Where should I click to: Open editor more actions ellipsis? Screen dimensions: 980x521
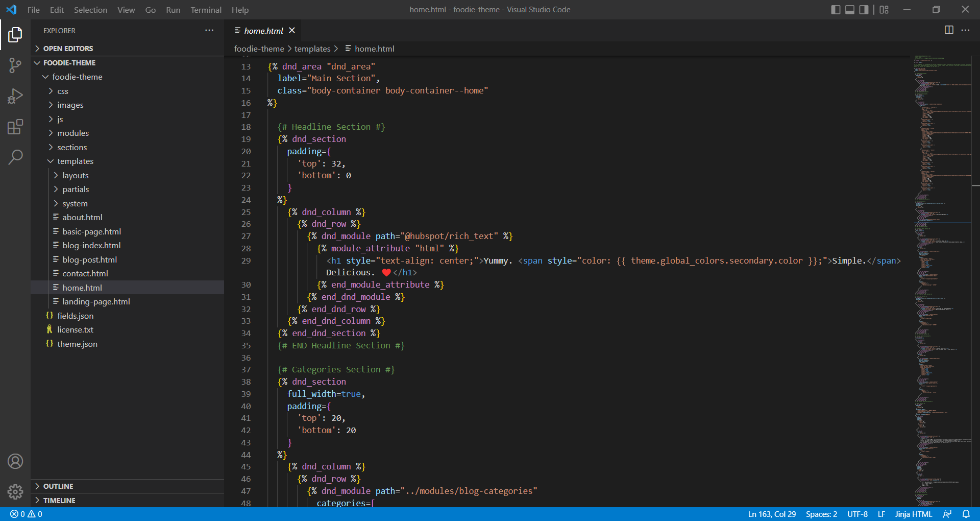[x=966, y=30]
